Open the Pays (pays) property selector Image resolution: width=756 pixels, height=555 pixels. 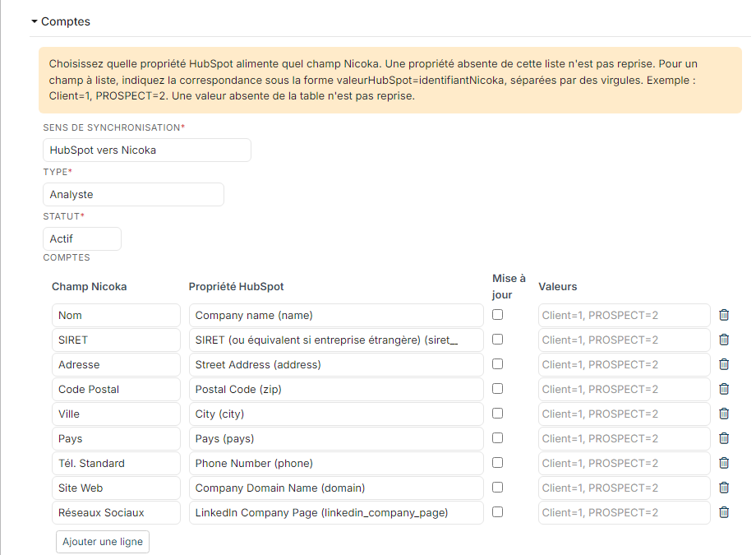pyautogui.click(x=336, y=438)
